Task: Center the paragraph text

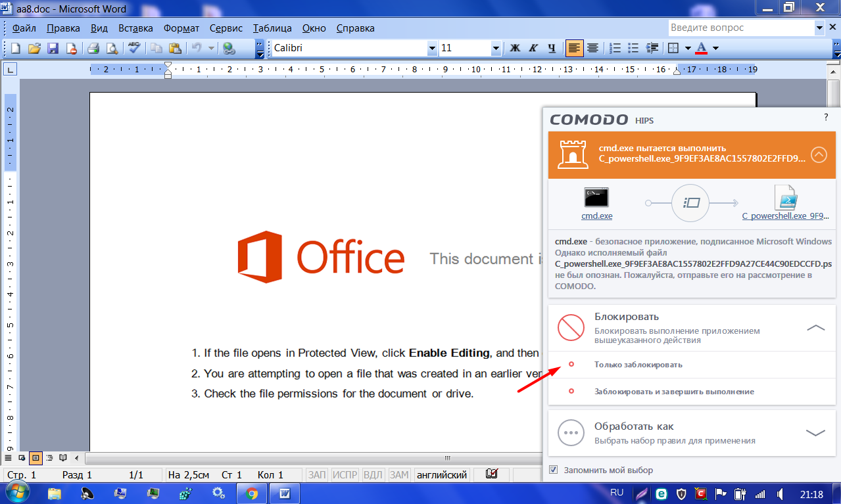Action: coord(592,48)
